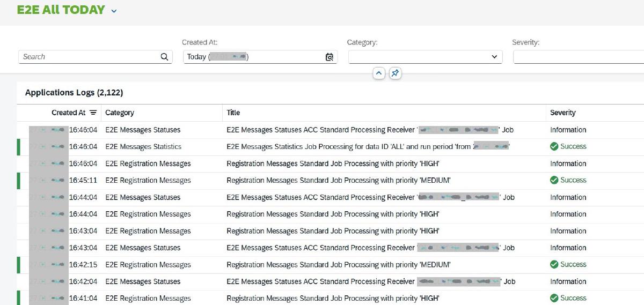This screenshot has width=644, height=305.
Task: Open the Created At date picker calendar icon
Action: (329, 57)
